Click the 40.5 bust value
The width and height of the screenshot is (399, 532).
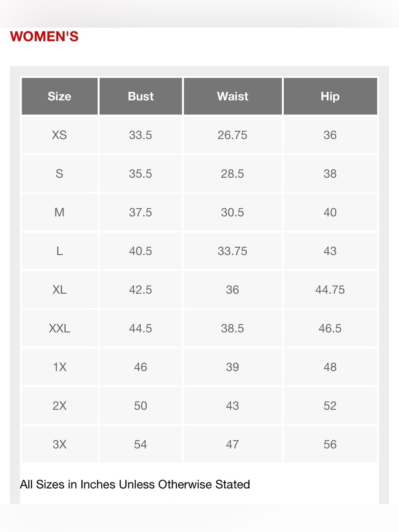(140, 251)
